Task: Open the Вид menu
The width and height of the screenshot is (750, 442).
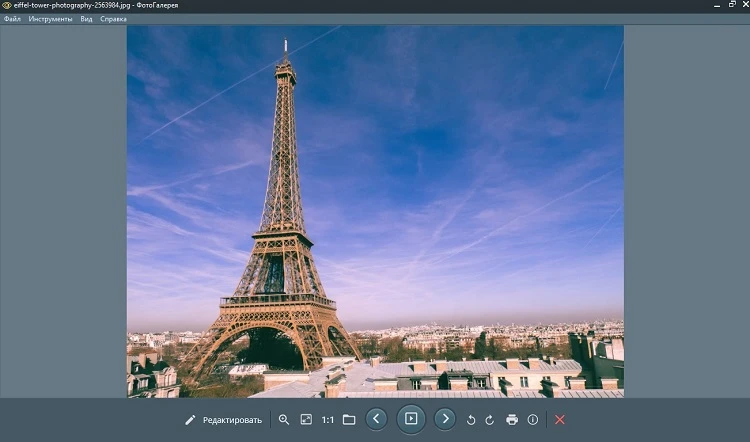Action: click(x=86, y=19)
